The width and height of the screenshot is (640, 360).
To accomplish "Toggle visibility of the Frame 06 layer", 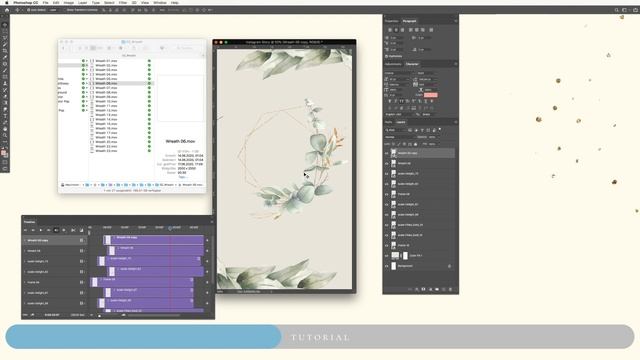I will tap(387, 194).
